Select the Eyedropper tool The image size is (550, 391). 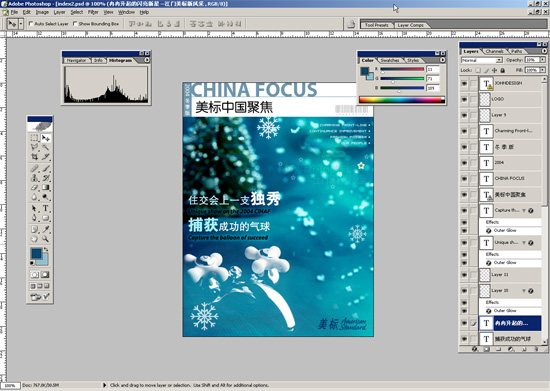tap(45, 229)
